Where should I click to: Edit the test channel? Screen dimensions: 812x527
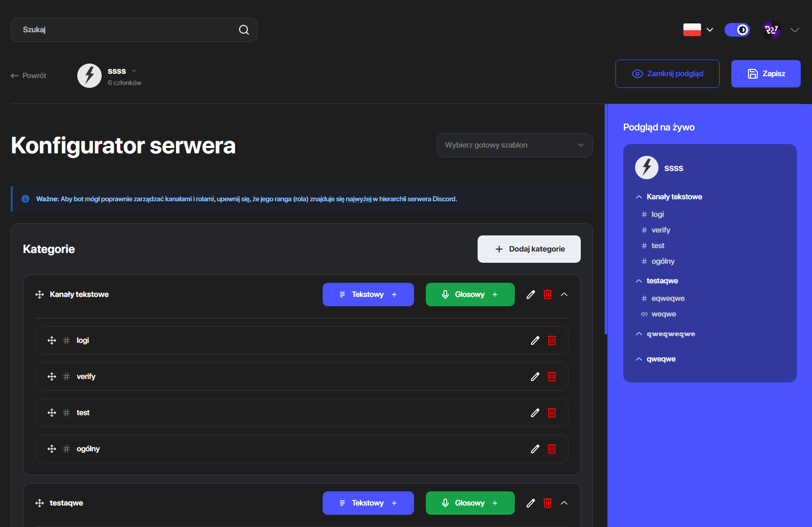pyautogui.click(x=535, y=413)
